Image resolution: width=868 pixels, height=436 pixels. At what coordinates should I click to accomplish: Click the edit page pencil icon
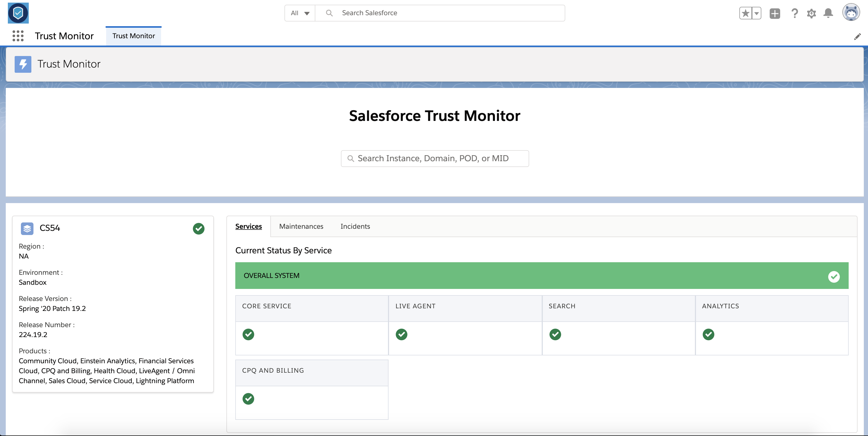857,37
